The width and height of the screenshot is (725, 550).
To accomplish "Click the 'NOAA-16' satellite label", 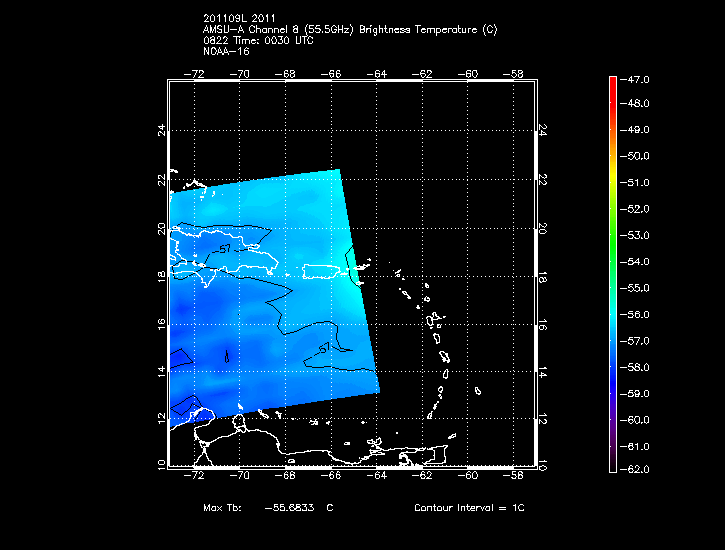I will (x=225, y=51).
